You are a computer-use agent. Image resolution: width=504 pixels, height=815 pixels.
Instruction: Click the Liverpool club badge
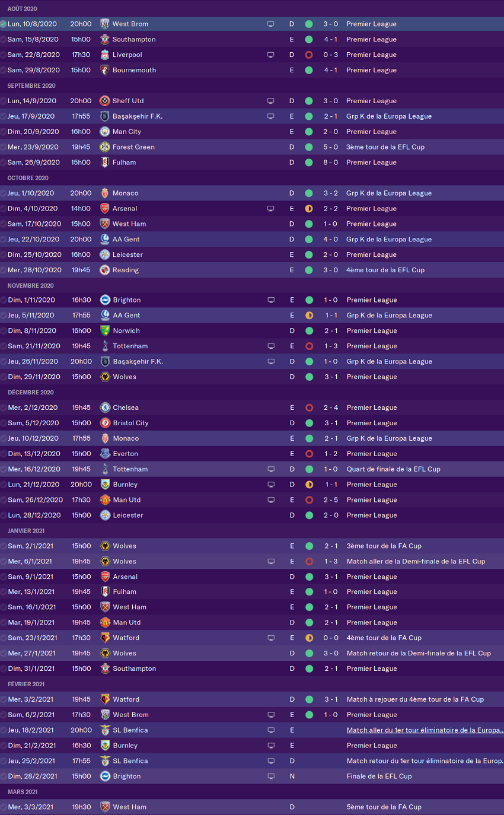(105, 55)
